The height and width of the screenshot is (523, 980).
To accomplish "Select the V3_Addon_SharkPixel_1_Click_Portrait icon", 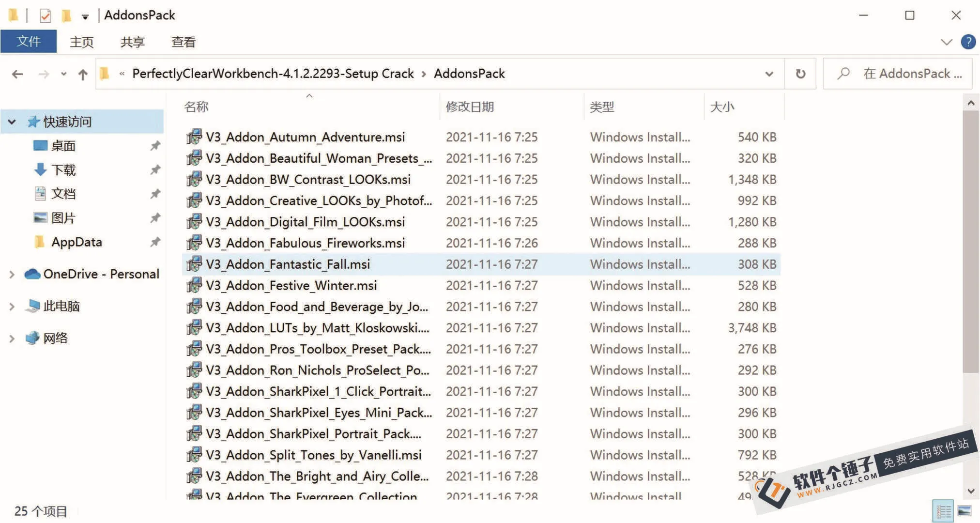I will tap(194, 391).
